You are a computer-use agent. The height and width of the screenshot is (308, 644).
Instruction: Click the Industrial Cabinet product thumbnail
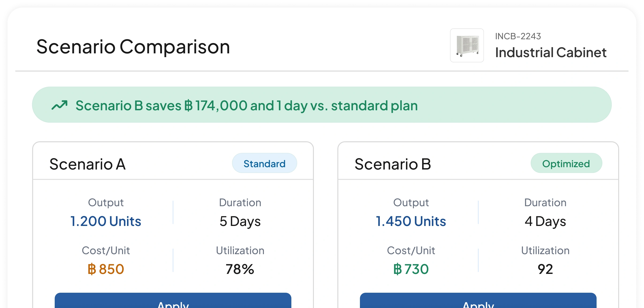tap(467, 45)
